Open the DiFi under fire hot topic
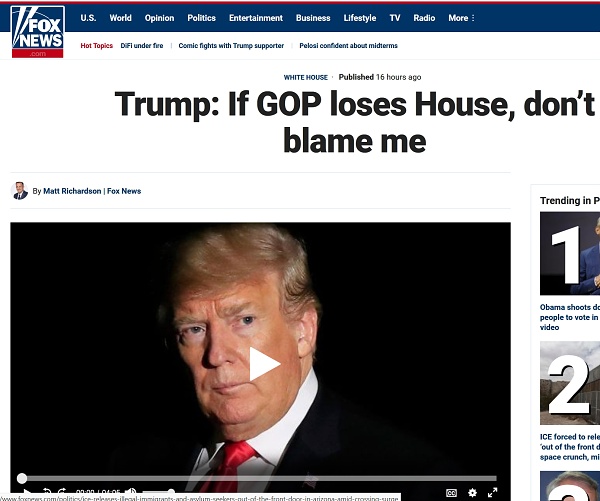The height and width of the screenshot is (501, 600). pos(142,46)
